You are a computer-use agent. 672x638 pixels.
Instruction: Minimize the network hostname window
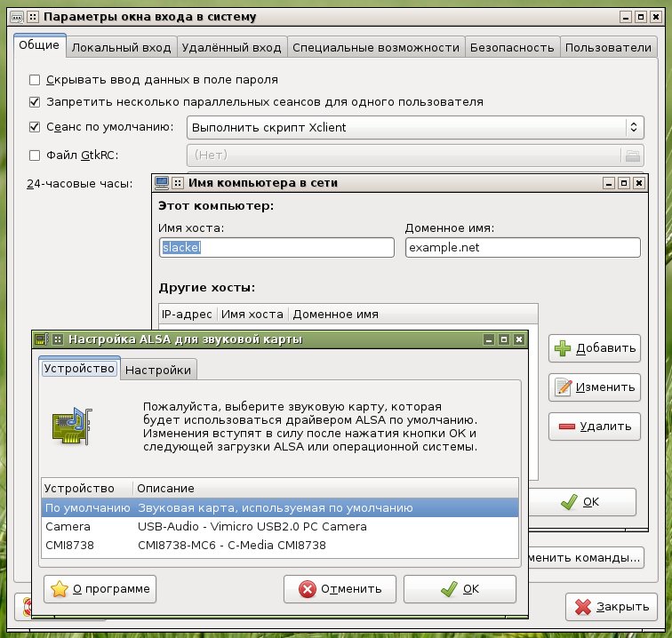pos(609,183)
